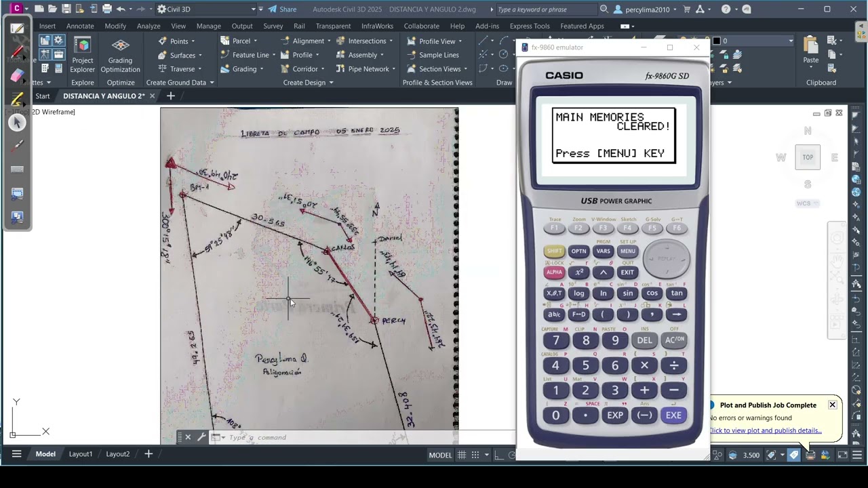Click MODEL space toggle in status bar
The height and width of the screenshot is (488, 868).
(x=440, y=455)
